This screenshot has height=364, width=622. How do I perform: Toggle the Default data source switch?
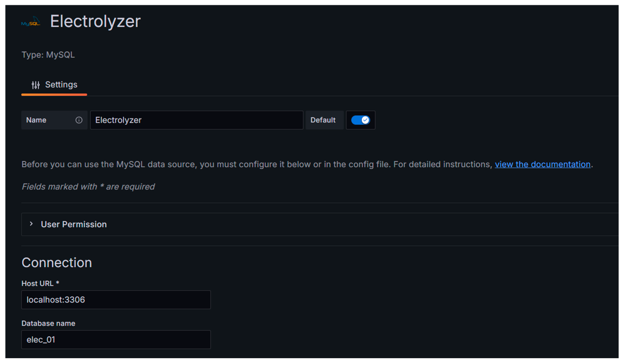pos(361,120)
